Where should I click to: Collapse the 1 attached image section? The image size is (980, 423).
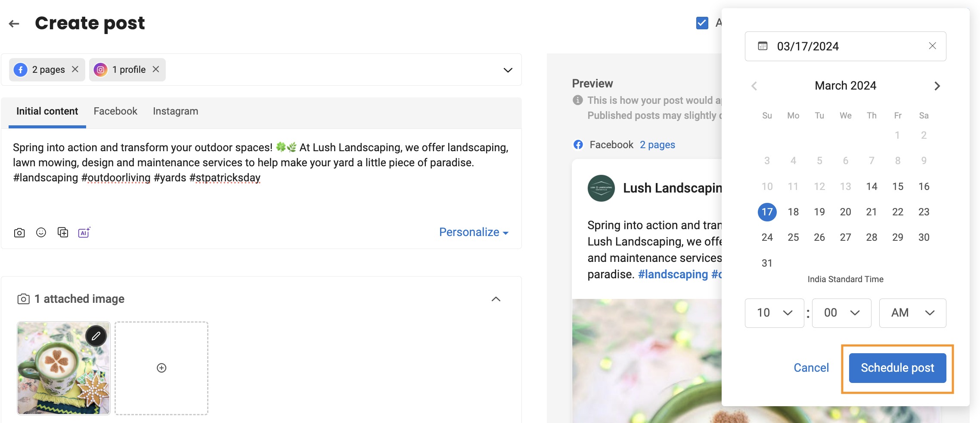tap(496, 299)
